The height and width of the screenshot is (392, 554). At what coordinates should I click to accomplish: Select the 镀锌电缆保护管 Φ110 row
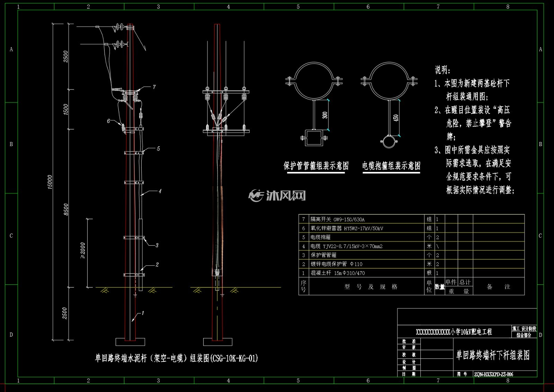coord(411,264)
